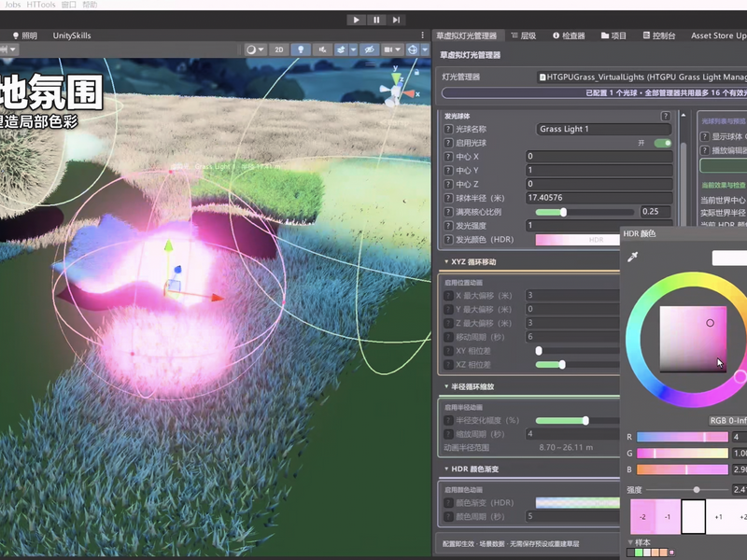Collapse the 半径循环缩放 section

tap(446, 386)
